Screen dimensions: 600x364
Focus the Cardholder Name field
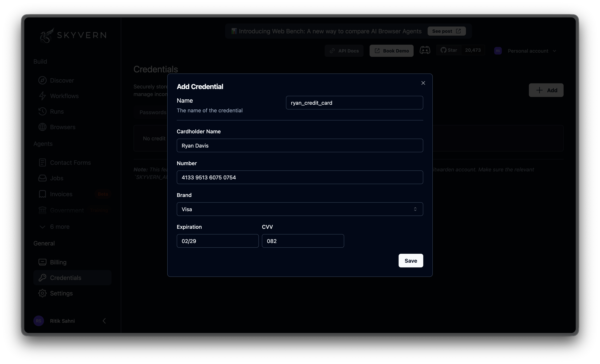(x=300, y=145)
